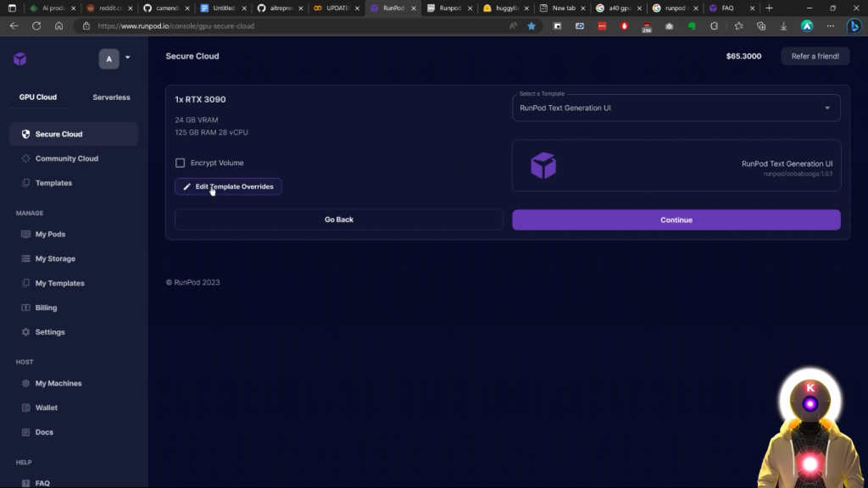The image size is (868, 488).
Task: Open the browser downloads icon
Action: coord(783,26)
